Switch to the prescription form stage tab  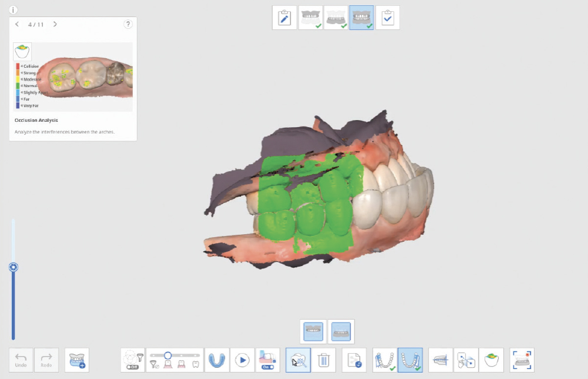(284, 18)
